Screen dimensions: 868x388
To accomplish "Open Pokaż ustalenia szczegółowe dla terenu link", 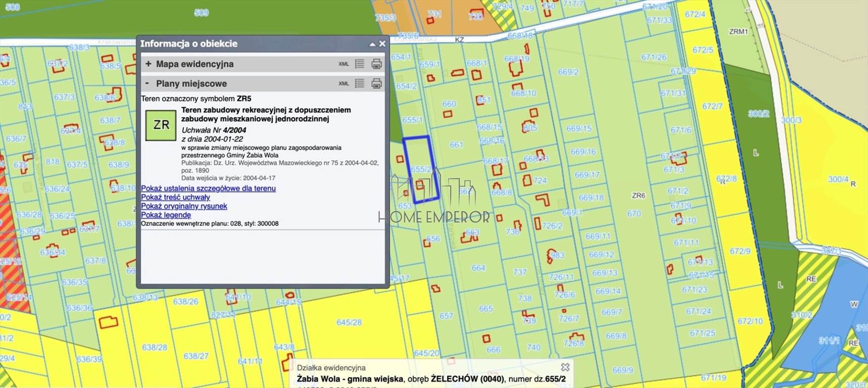I will 208,188.
